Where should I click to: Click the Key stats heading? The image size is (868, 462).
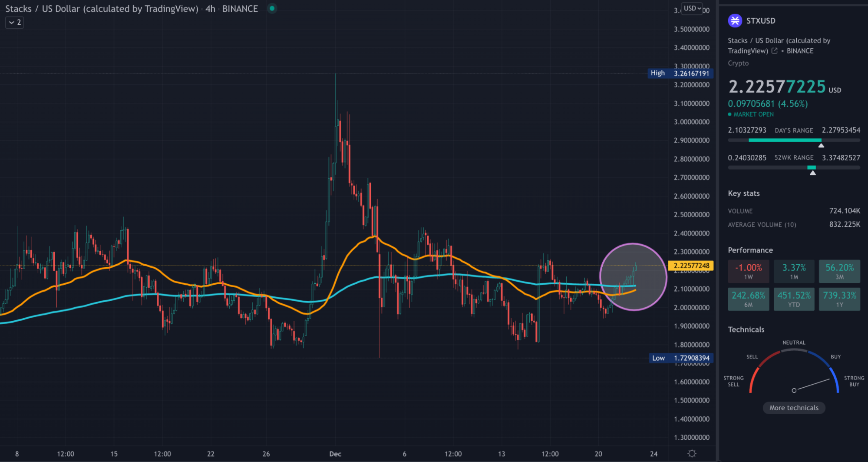[x=743, y=193]
